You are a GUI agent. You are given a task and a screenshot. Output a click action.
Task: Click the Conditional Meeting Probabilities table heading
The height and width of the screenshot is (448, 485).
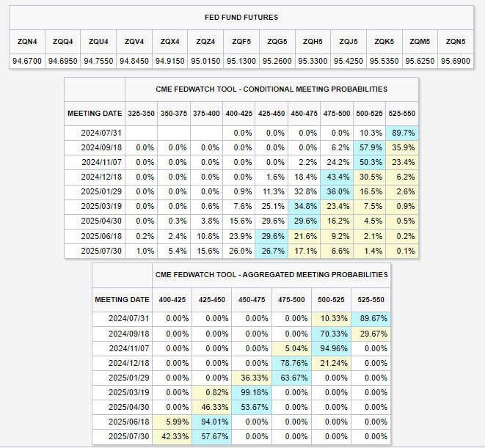271,89
